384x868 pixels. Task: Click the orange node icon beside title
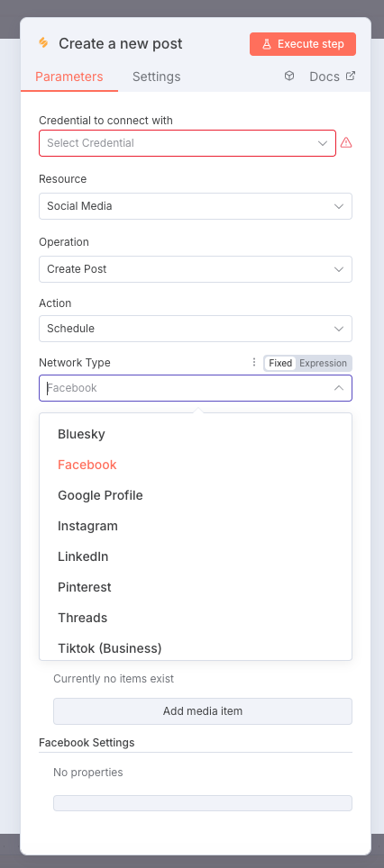click(x=43, y=43)
